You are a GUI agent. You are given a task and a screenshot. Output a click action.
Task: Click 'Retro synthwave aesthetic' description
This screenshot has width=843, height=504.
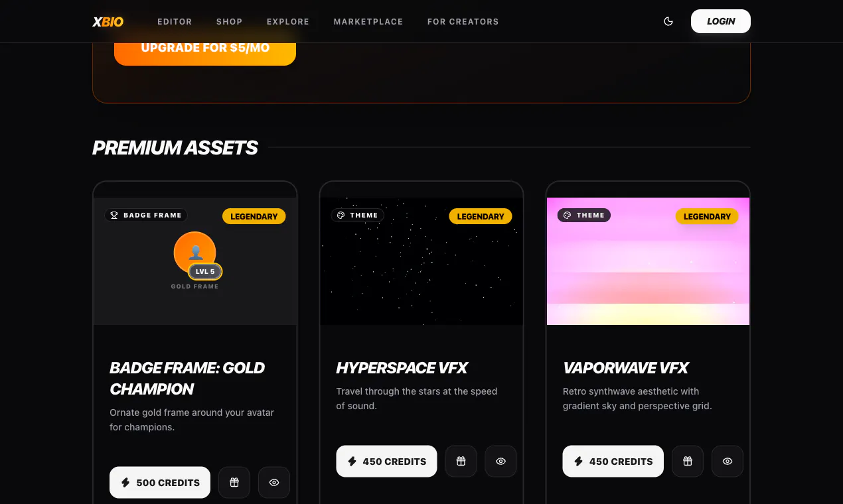pyautogui.click(x=637, y=399)
